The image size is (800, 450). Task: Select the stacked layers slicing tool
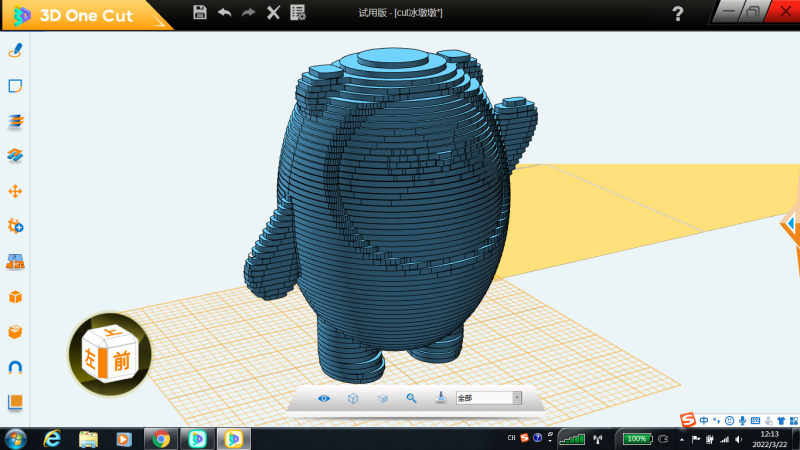click(15, 121)
